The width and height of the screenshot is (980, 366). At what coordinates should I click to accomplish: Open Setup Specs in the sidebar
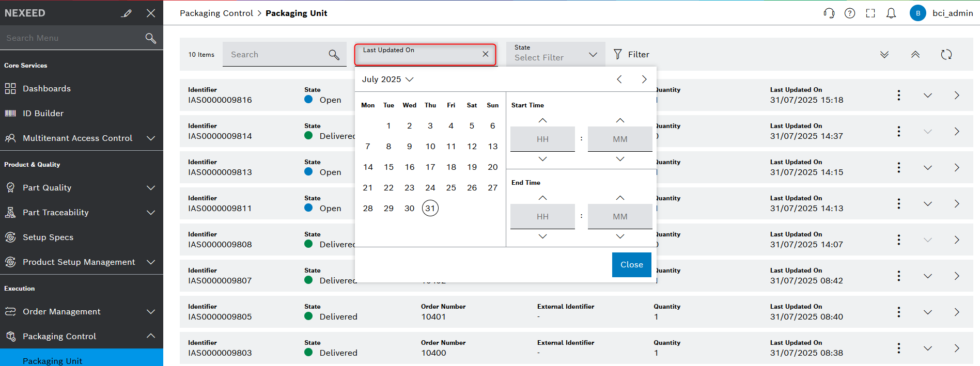pyautogui.click(x=48, y=237)
